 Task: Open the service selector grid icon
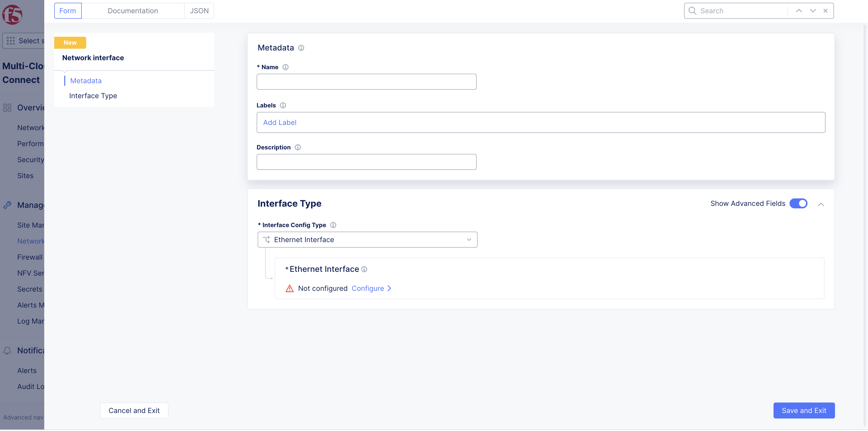(11, 41)
